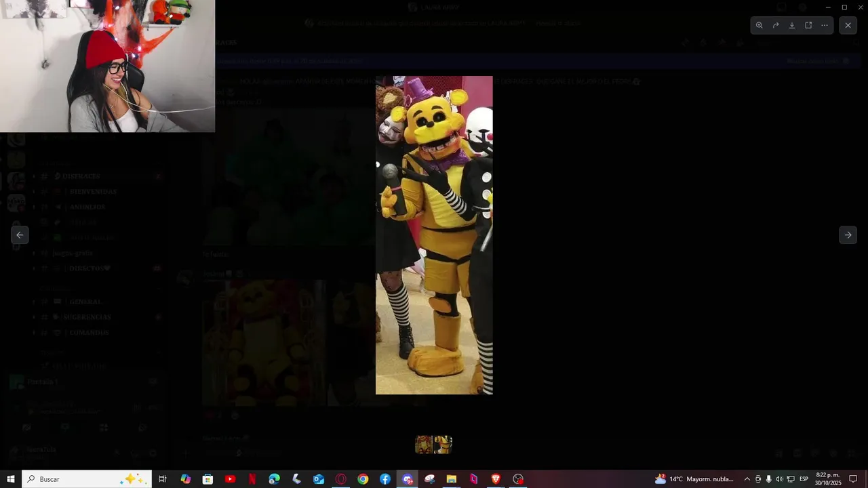Viewport: 868px width, 488px height.
Task: Open YouTube from the taskbar
Action: (230, 479)
